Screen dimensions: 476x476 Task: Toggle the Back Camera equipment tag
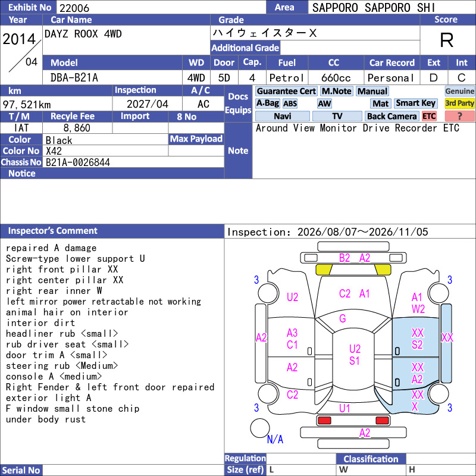tap(392, 116)
